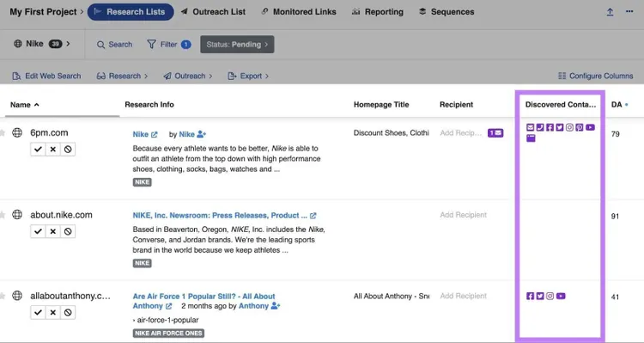This screenshot has height=343, width=644.
Task: Block allaboutanthony with ban button
Action: tap(68, 313)
